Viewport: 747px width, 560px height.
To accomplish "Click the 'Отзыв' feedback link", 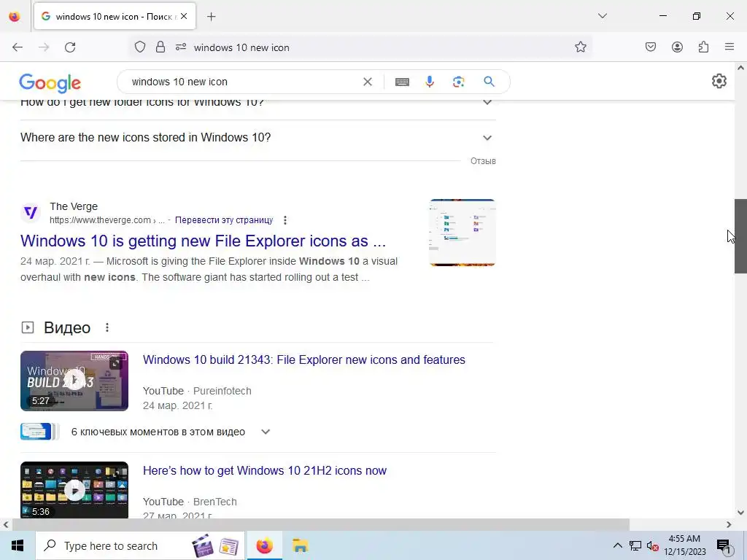I will point(483,161).
